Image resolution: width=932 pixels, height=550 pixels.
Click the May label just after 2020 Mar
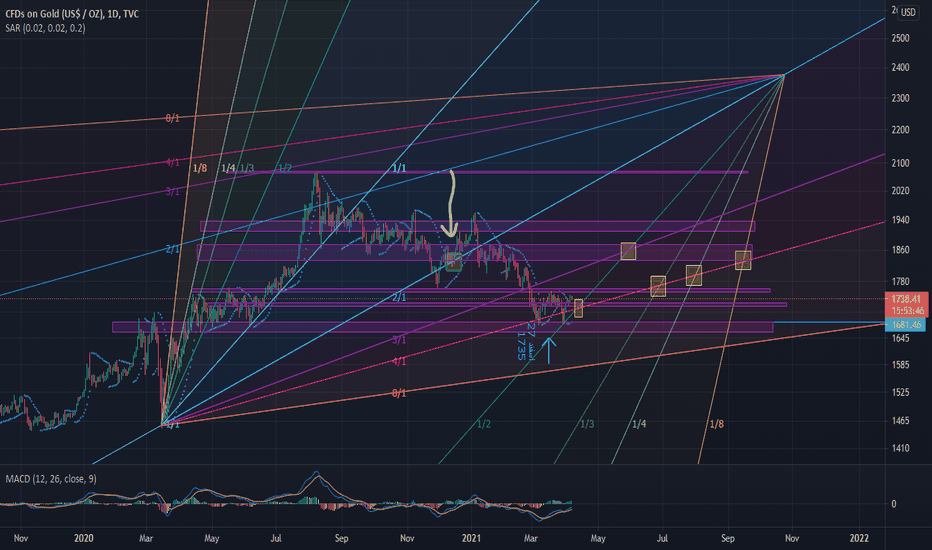[x=212, y=538]
